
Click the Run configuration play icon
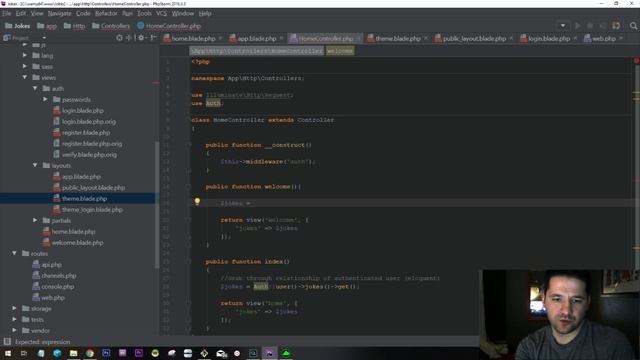tap(578, 26)
